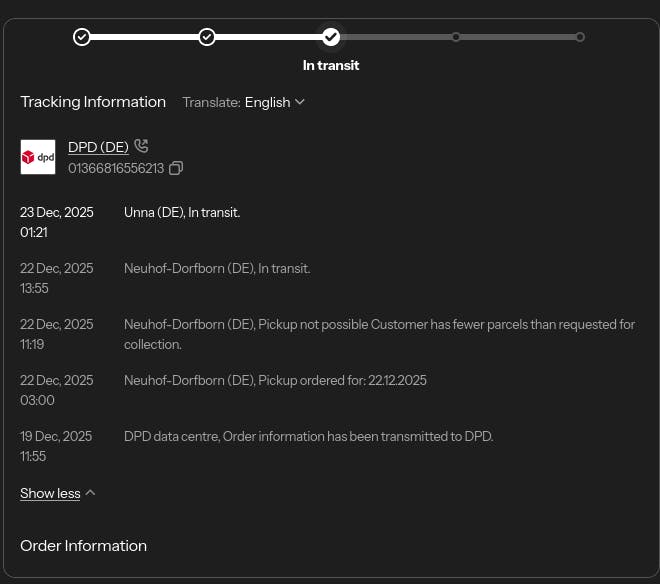Open the DPD (DE) carrier link

click(x=98, y=147)
